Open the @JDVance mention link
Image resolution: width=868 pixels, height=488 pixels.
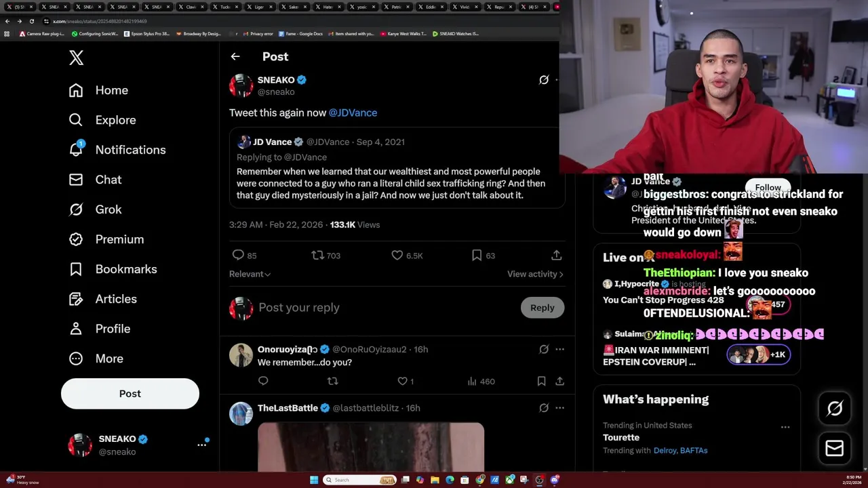click(353, 113)
